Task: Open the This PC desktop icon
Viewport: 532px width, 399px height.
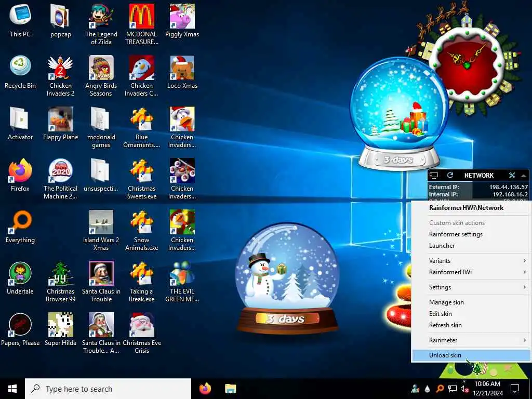Action: point(20,20)
